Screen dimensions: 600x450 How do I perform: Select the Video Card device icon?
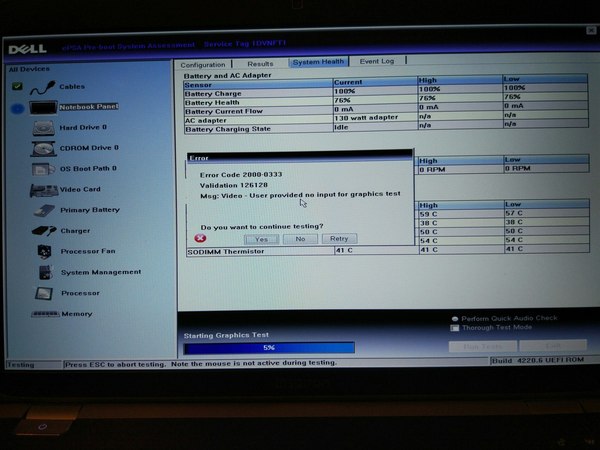pos(44,189)
